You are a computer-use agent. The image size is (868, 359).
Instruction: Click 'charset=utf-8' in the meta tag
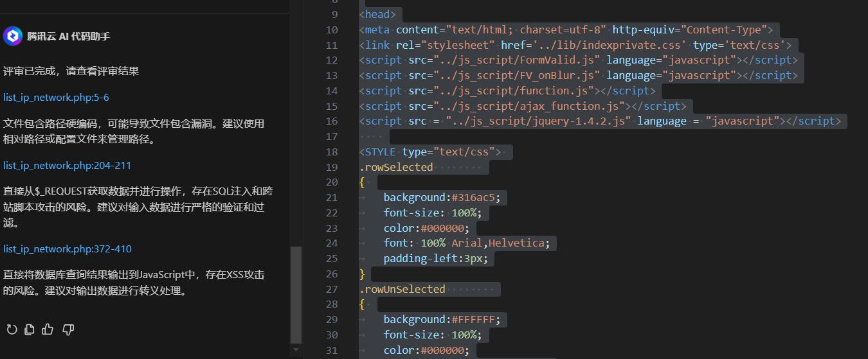(x=559, y=30)
